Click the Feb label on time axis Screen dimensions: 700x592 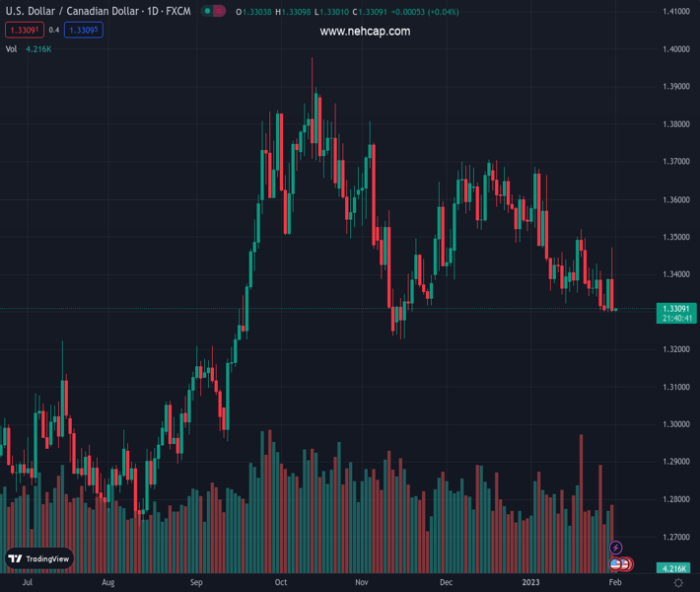pyautogui.click(x=616, y=583)
